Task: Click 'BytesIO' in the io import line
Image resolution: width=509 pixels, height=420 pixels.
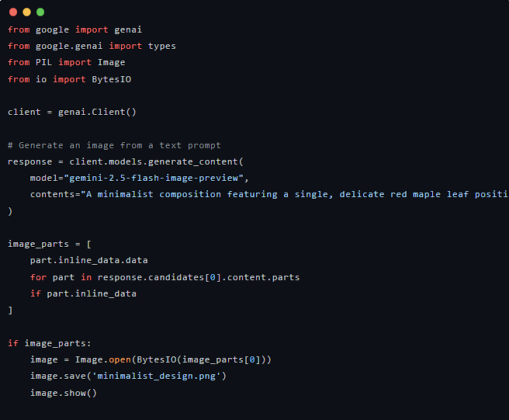Action: [112, 79]
